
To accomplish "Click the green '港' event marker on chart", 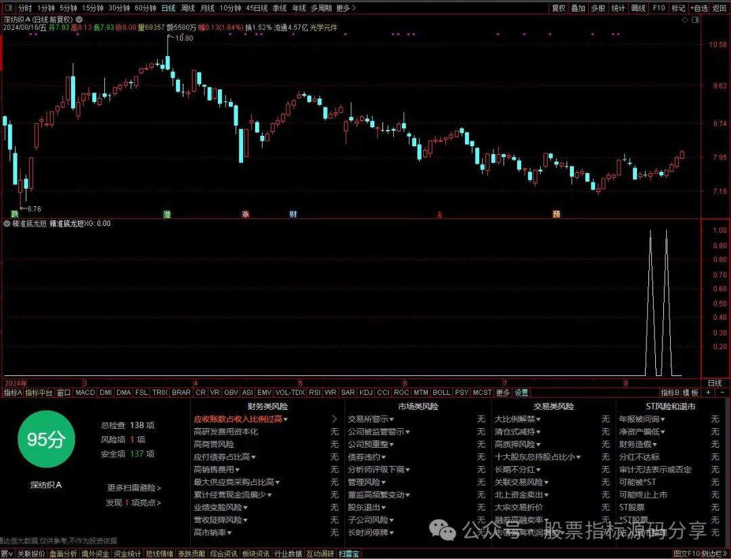I will [x=167, y=214].
